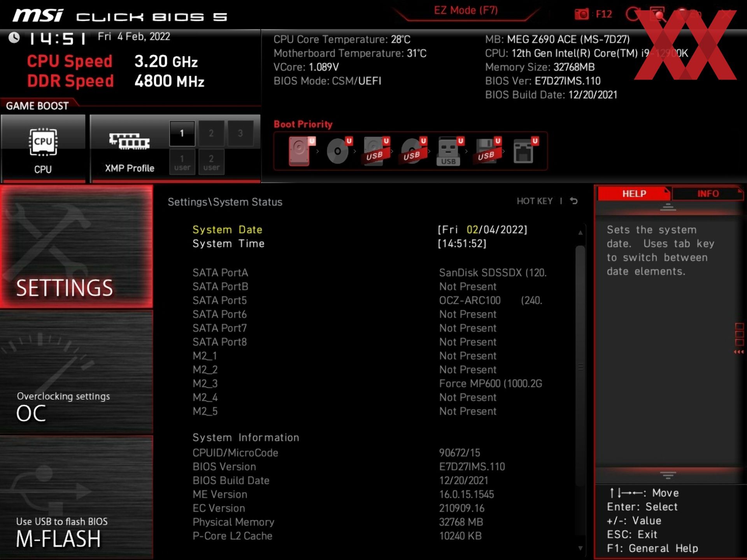Switch to the INFO tab
Viewport: 747px width, 560px height.
[x=708, y=194]
